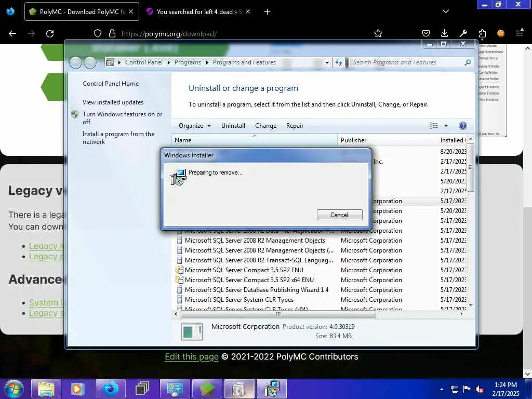Click the Uninstall toolbar button
The width and height of the screenshot is (532, 399).
coord(233,126)
